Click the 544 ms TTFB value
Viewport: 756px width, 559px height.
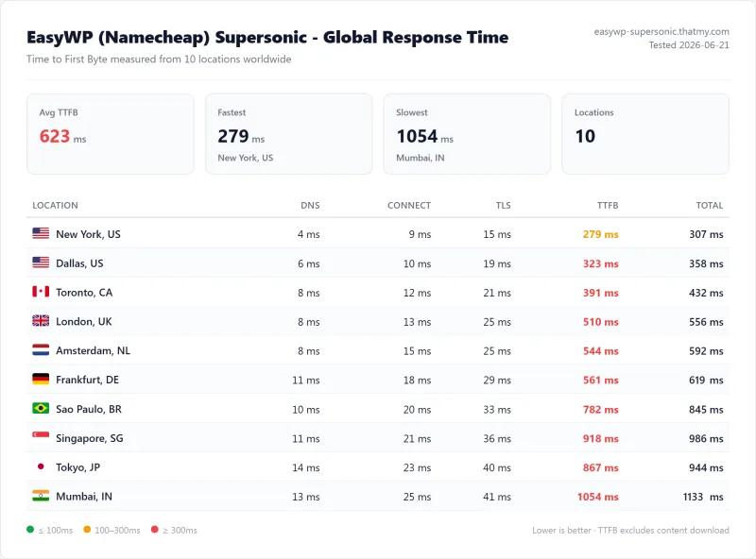600,351
